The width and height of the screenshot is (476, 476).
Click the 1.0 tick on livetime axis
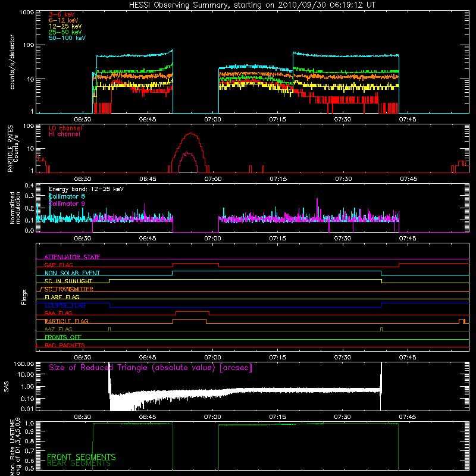pyautogui.click(x=29, y=424)
